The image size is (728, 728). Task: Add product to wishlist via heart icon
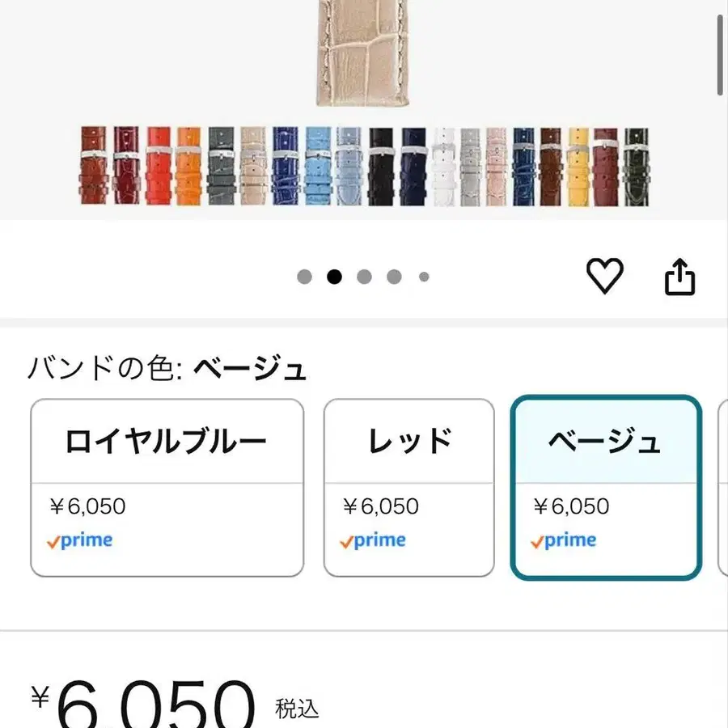[606, 277]
